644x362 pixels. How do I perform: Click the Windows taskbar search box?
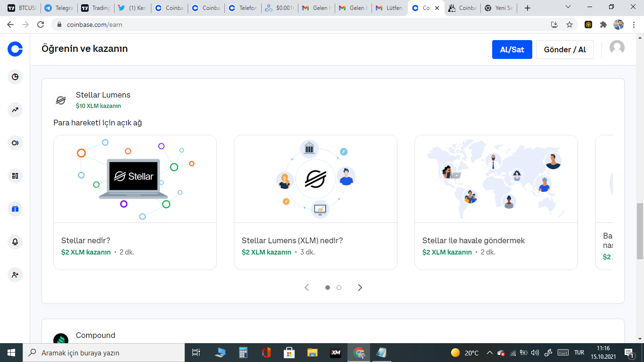pos(104,353)
